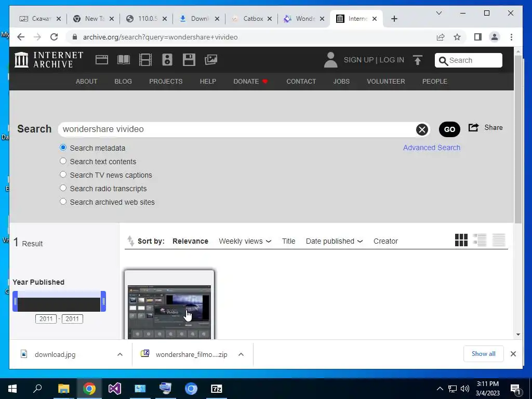532x399 pixels.
Task: Open the Video film strip icon
Action: coord(145,60)
